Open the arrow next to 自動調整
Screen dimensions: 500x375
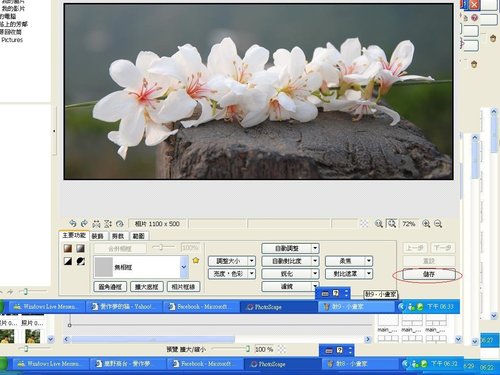pos(315,248)
